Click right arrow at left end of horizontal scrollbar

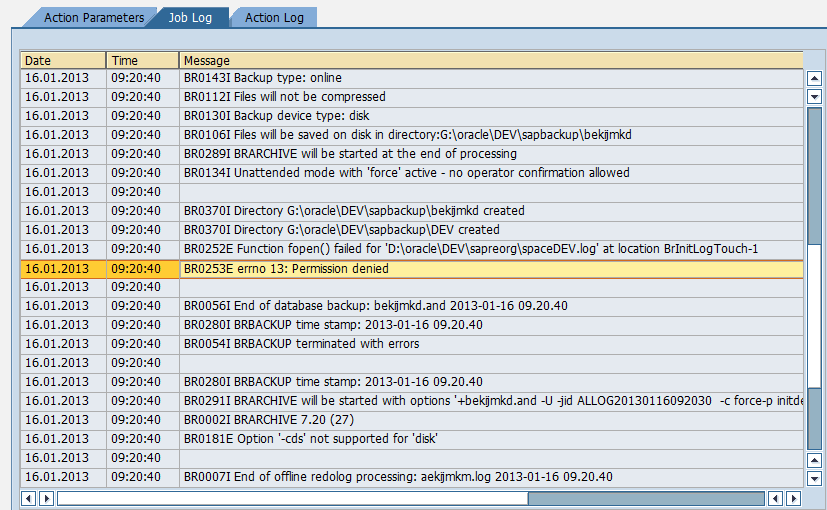pyautogui.click(x=46, y=498)
